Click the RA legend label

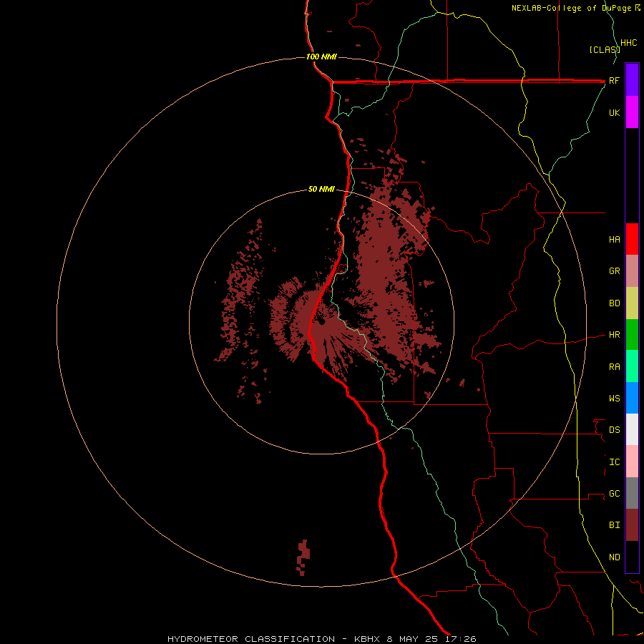[615, 367]
